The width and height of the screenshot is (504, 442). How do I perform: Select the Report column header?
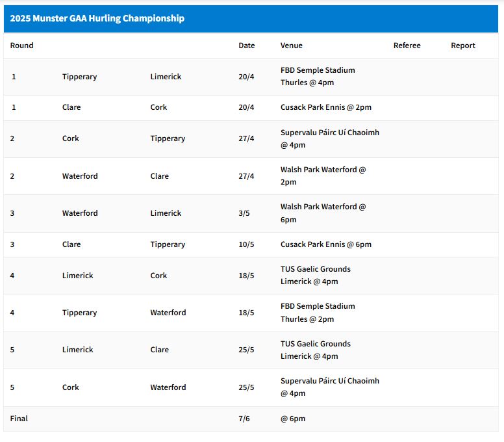(x=462, y=45)
